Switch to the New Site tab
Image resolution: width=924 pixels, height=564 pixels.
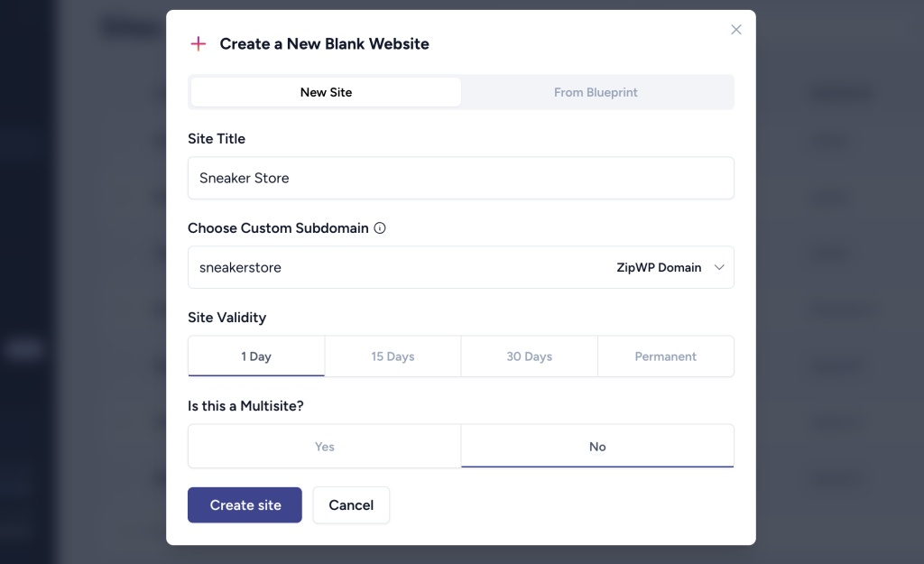(x=326, y=92)
